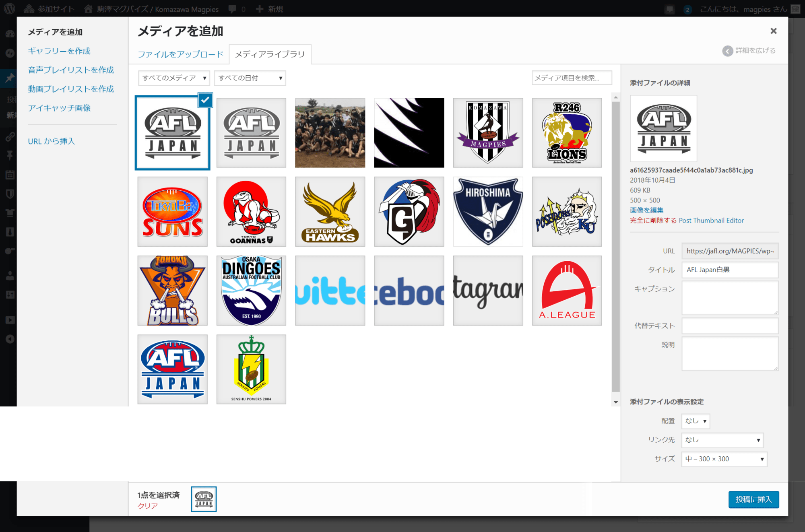Open the comments bubble in admin bar
The width and height of the screenshot is (805, 532).
[x=237, y=9]
